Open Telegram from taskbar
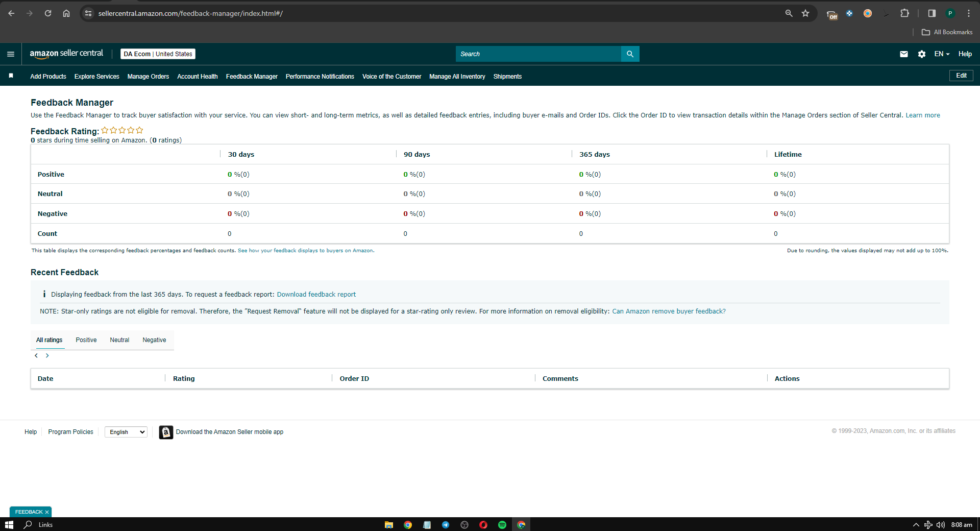The height and width of the screenshot is (531, 980). pyautogui.click(x=446, y=524)
